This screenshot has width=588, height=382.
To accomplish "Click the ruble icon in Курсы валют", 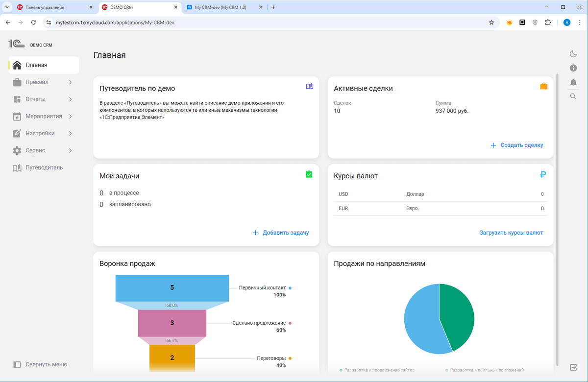I will [x=543, y=174].
